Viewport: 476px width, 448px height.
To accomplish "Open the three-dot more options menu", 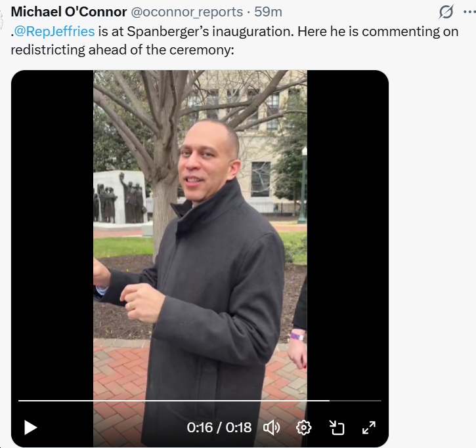I will [x=469, y=12].
